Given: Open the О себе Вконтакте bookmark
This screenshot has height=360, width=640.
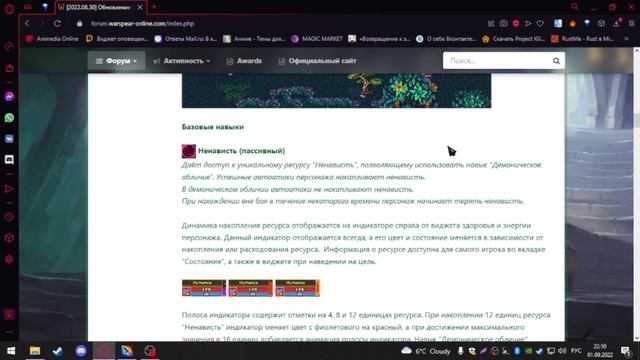Looking at the screenshot, I should (x=446, y=39).
